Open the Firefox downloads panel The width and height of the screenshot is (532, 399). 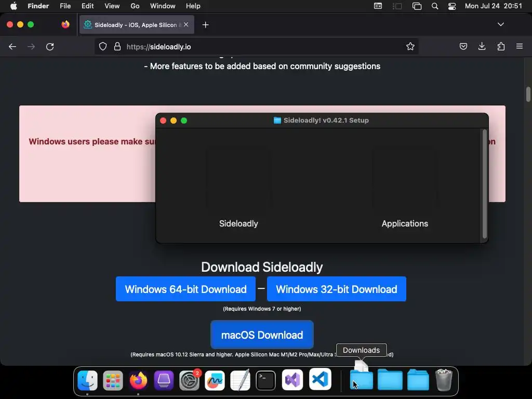pos(482,46)
